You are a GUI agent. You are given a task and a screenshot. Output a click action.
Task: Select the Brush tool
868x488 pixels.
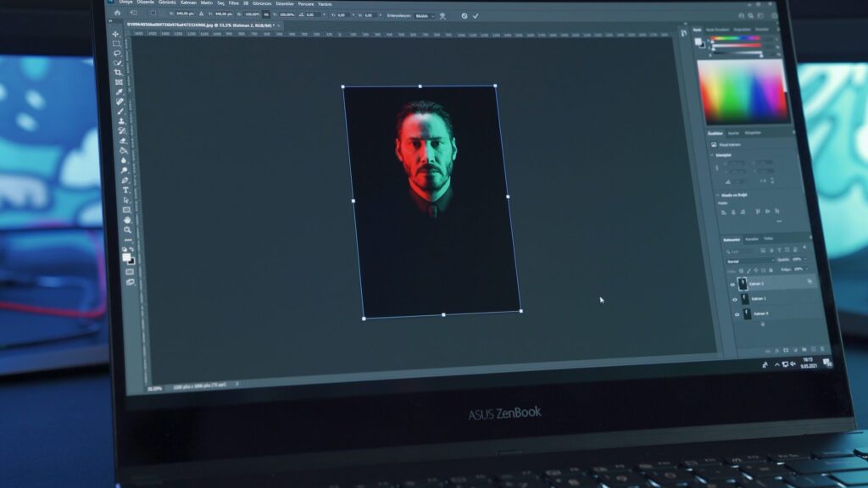point(120,111)
